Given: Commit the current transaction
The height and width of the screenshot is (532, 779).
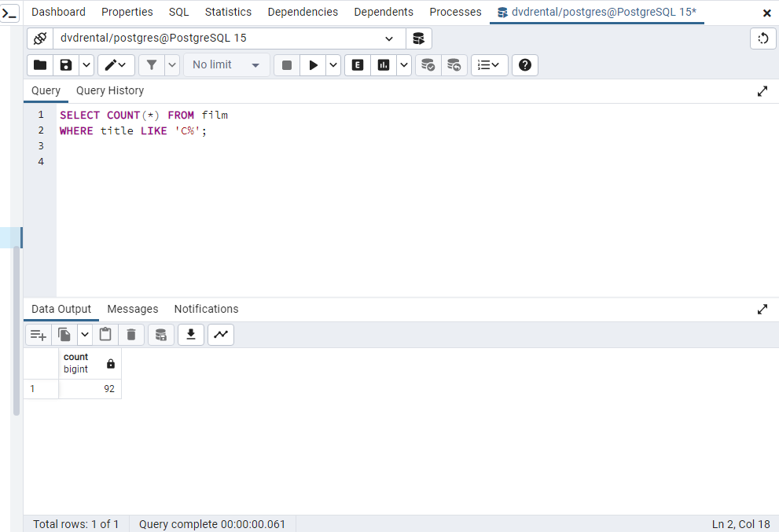Looking at the screenshot, I should pos(428,65).
